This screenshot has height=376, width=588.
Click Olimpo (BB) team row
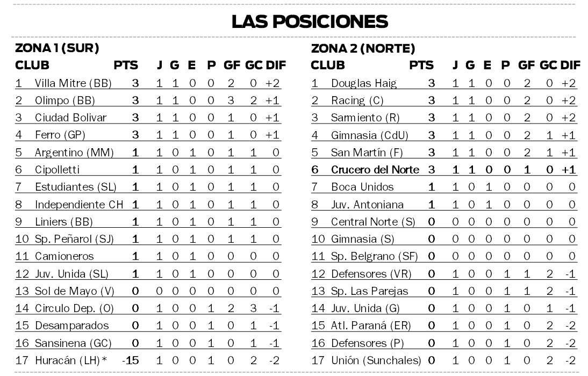[148, 100]
